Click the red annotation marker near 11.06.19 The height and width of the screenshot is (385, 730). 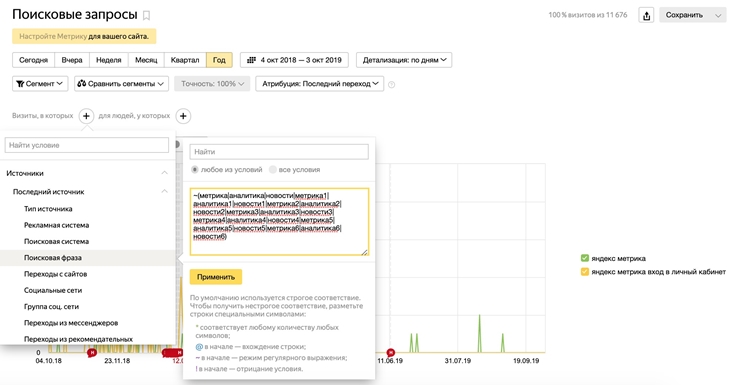pyautogui.click(x=391, y=353)
